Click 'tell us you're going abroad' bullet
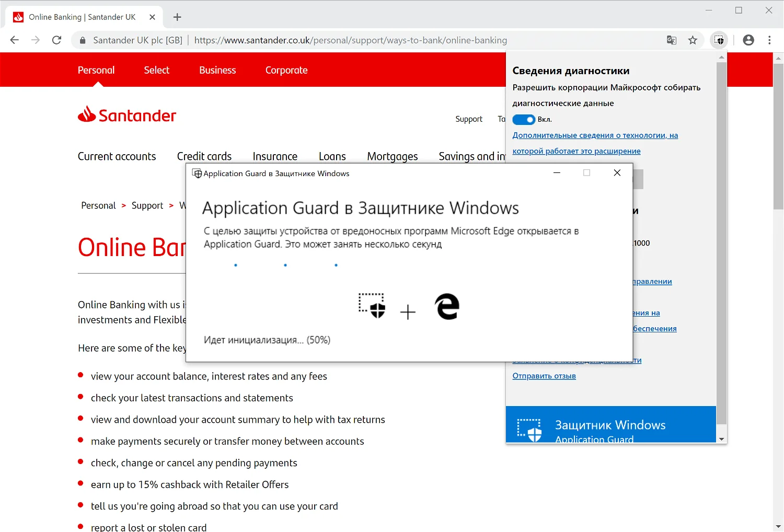 click(214, 506)
